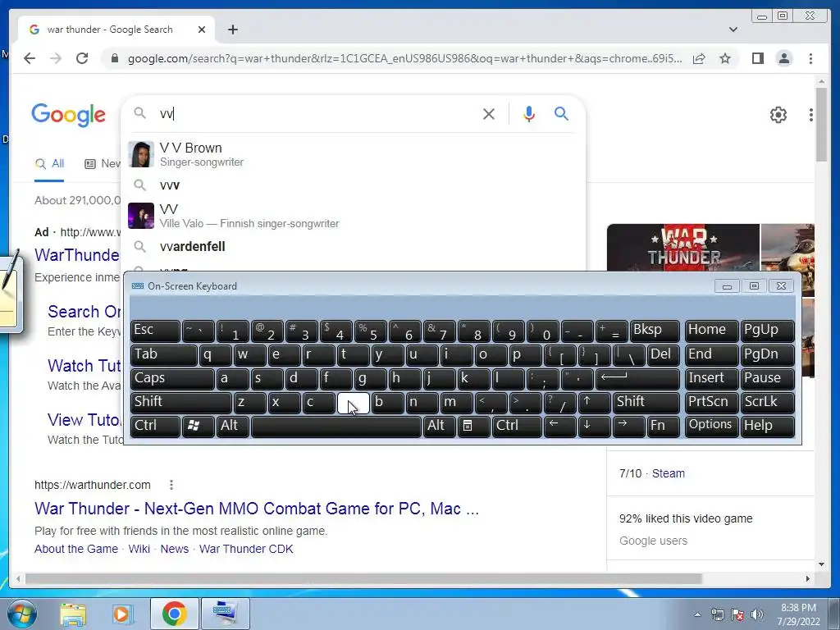The width and height of the screenshot is (840, 630).
Task: Open Google quick settings gear
Action: point(778,115)
